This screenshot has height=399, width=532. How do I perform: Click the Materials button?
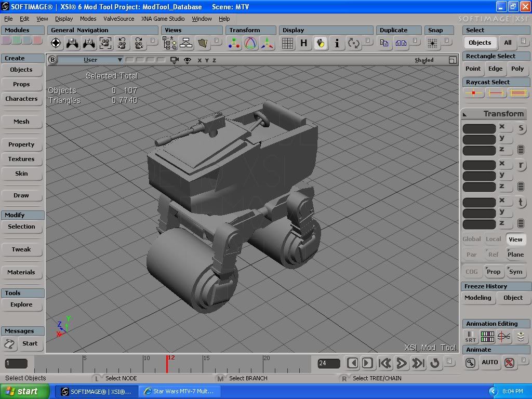(21, 272)
